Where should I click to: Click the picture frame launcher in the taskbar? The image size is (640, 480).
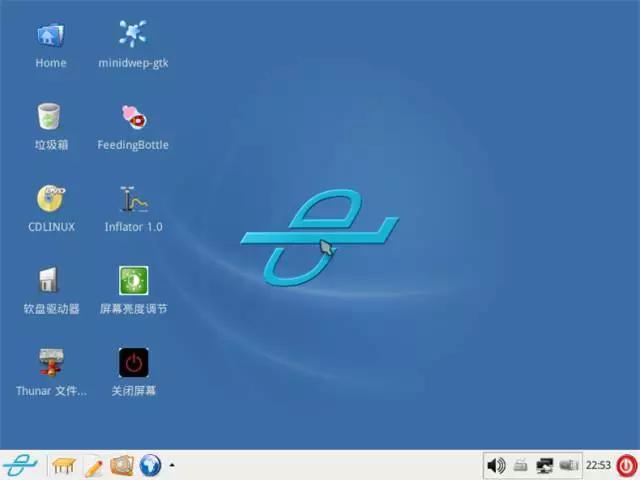pos(122,465)
